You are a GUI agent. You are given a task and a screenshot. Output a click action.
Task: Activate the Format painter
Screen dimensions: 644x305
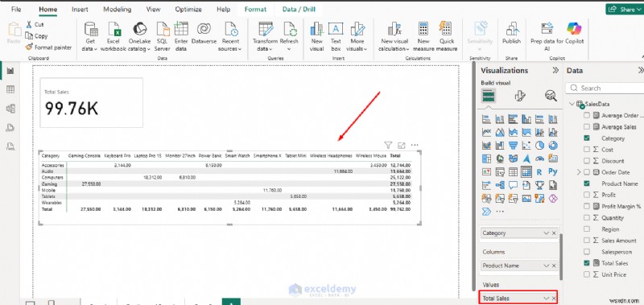point(48,47)
